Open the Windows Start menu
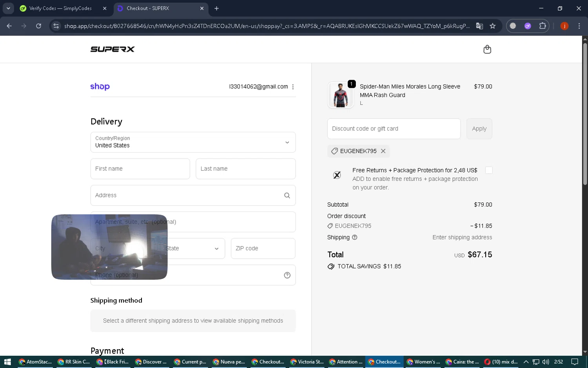Screen dimensions: 588x368 [x=7, y=362]
